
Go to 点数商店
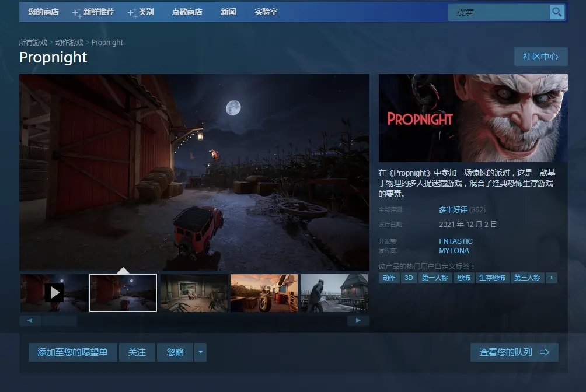pos(187,12)
